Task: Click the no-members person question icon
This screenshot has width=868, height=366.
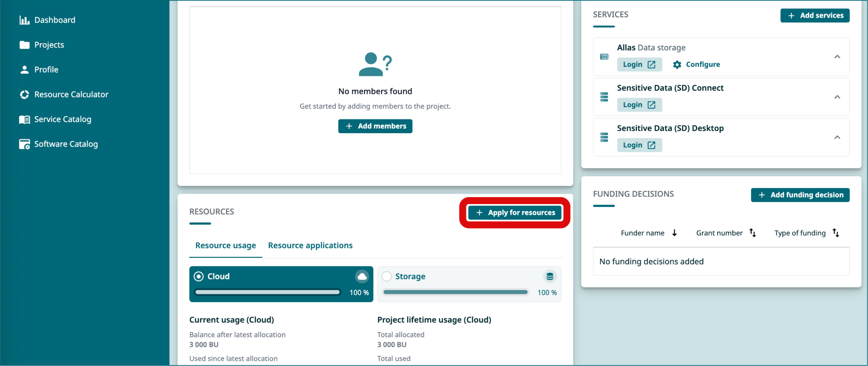Action: click(x=375, y=64)
